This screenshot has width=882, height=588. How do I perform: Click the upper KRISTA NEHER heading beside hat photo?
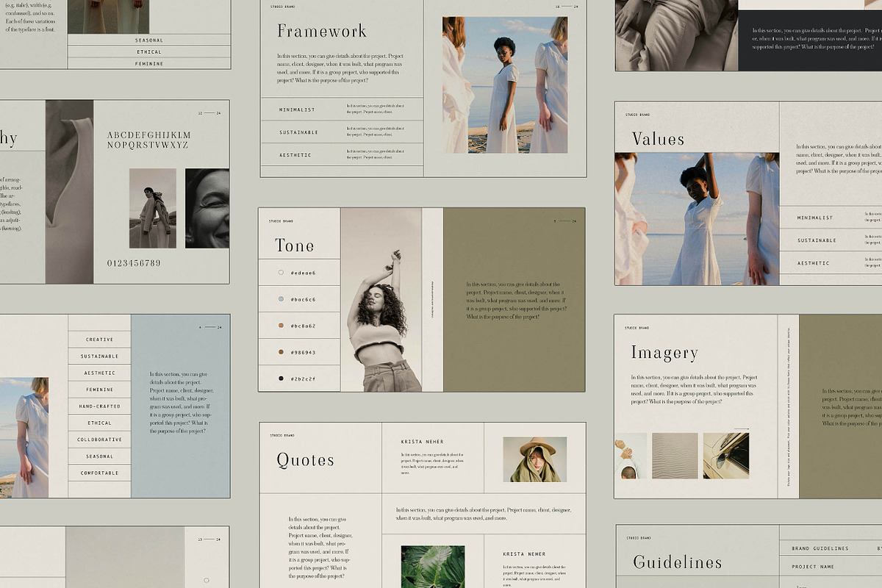422,442
